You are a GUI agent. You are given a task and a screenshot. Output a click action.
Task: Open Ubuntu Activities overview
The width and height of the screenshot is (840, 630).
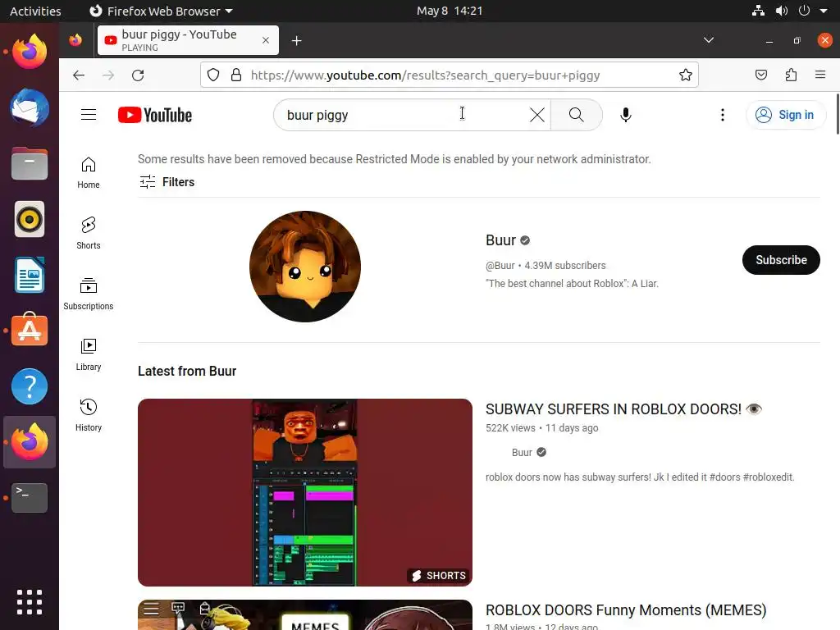click(x=35, y=11)
